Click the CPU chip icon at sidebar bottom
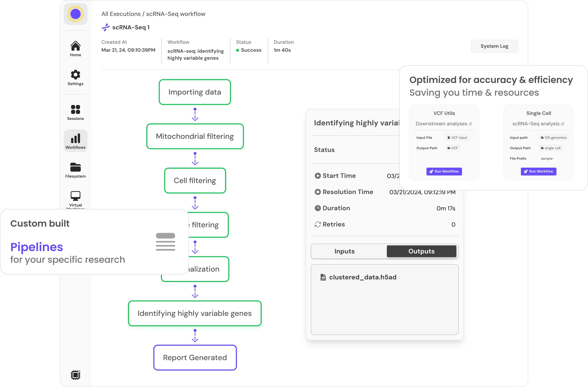The width and height of the screenshot is (588, 387). tap(75, 375)
